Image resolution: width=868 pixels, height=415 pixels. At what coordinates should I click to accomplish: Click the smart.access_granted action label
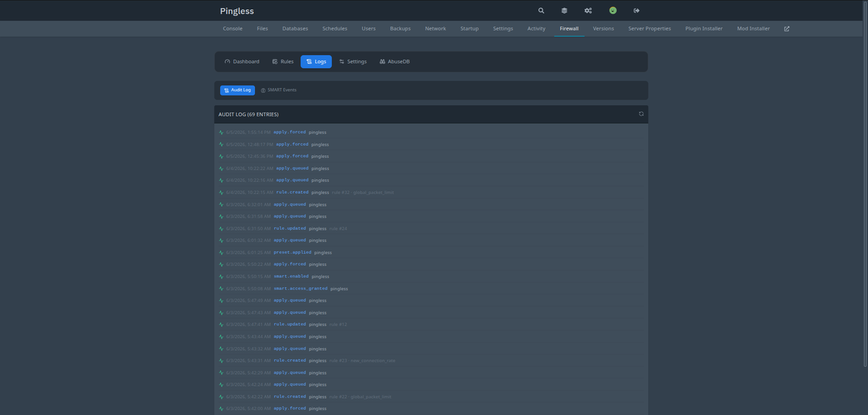coord(300,289)
